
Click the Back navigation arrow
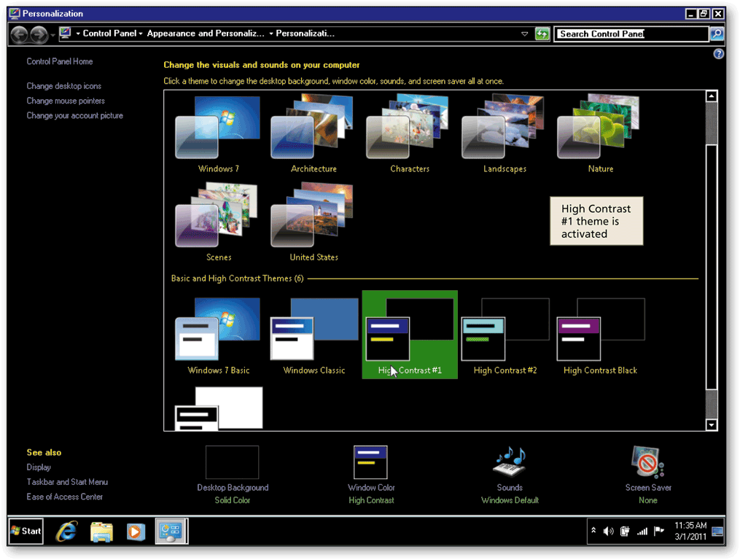20,34
